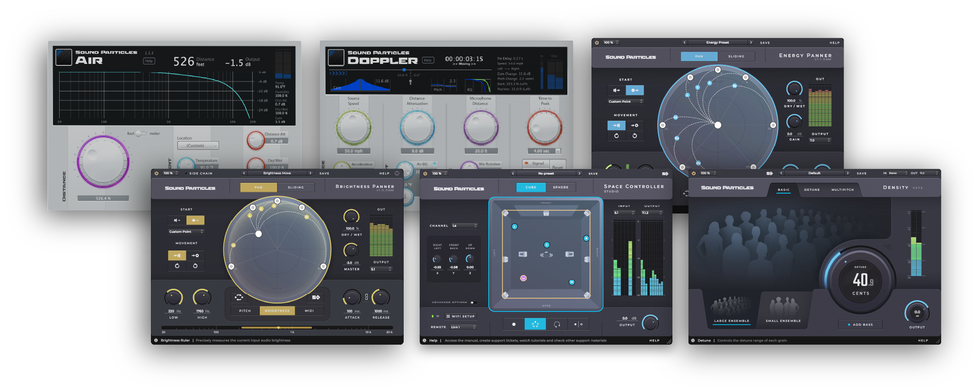This screenshot has width=980, height=392.
Task: Select move-to-point movement icon in Brightness Panner
Action: pos(195,256)
